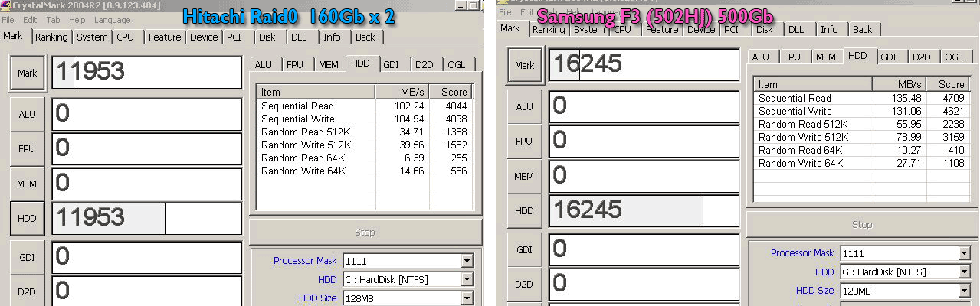Click the HDD score field showing 16245

[x=644, y=211]
